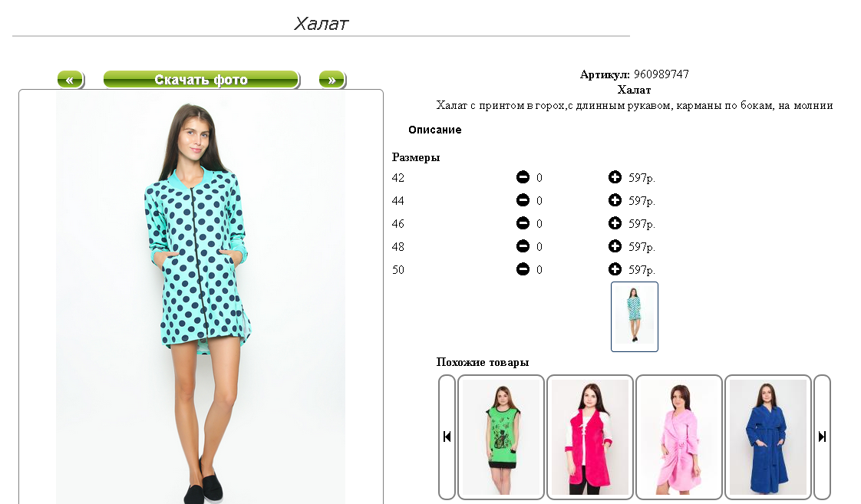Screen dimensions: 861x504
Task: Jump to the last similar product
Action: tap(822, 437)
